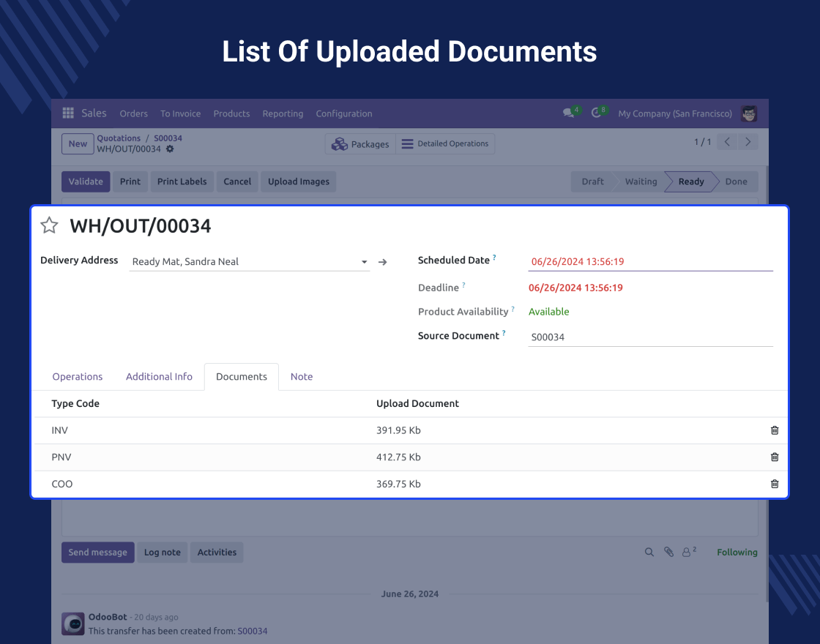820x644 pixels.
Task: Click the Send message button
Action: click(98, 552)
